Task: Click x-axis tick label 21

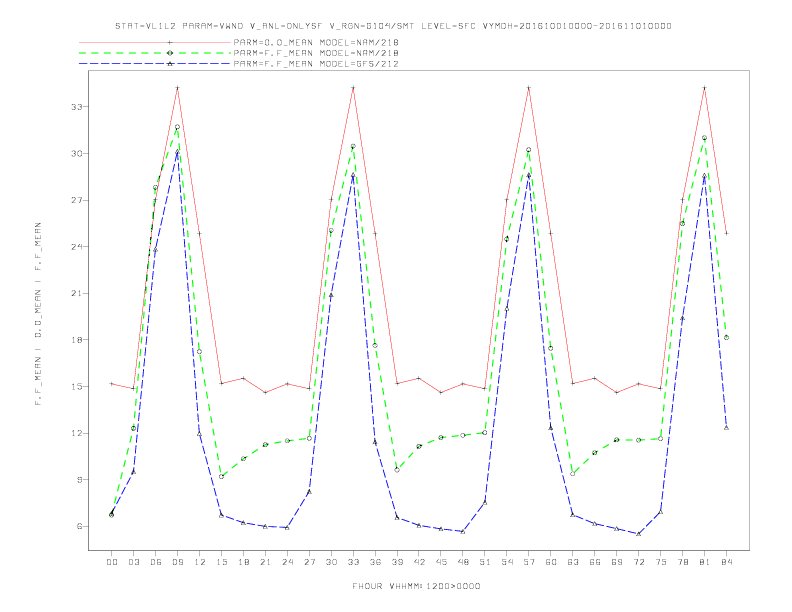Action: point(265,562)
